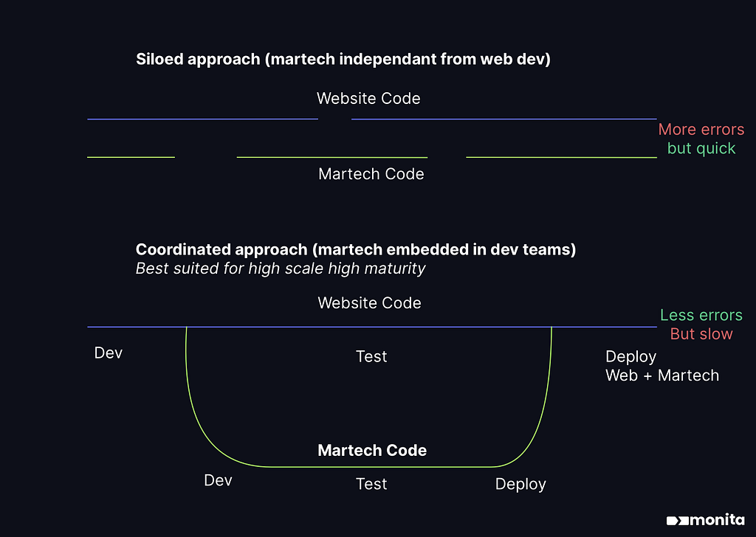Click the red 'But slow' text
This screenshot has width=756, height=537.
click(x=701, y=333)
